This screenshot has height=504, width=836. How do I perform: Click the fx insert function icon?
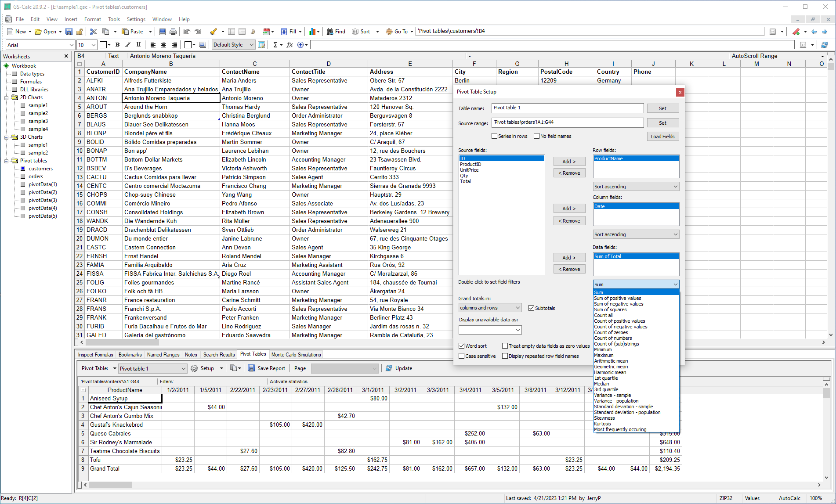coord(290,45)
